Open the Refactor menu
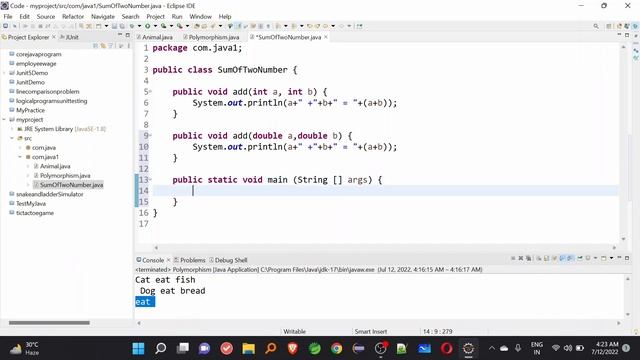 click(x=73, y=16)
